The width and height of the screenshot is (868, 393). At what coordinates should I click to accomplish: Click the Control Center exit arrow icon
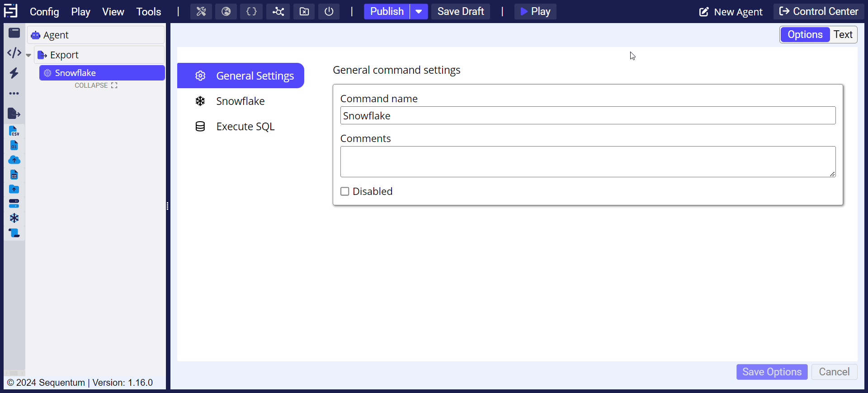784,11
